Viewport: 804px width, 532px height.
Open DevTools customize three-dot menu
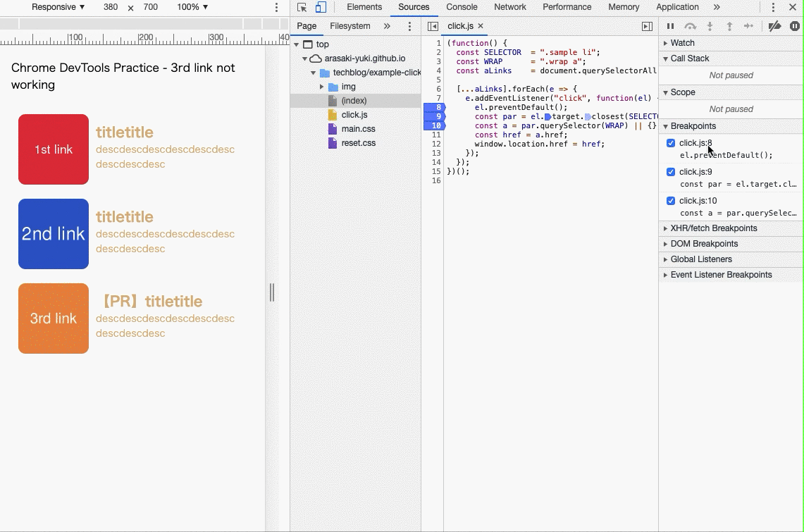tap(773, 7)
